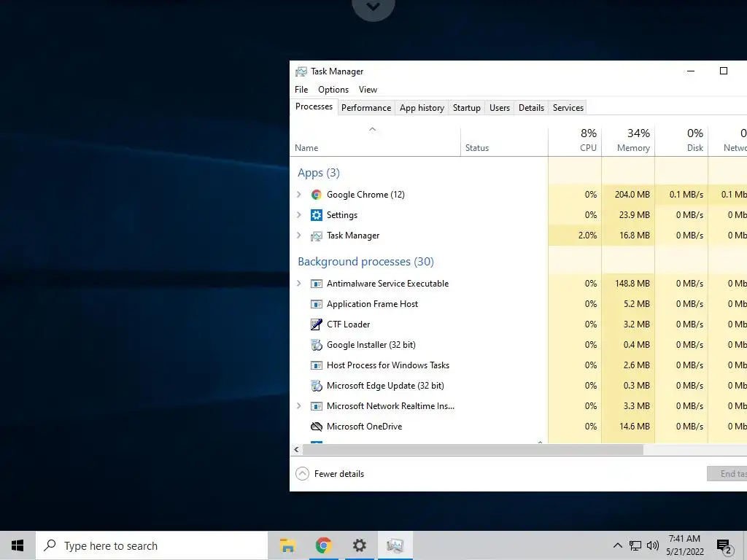Sort by the Status column header
747x560 pixels.
pos(504,141)
